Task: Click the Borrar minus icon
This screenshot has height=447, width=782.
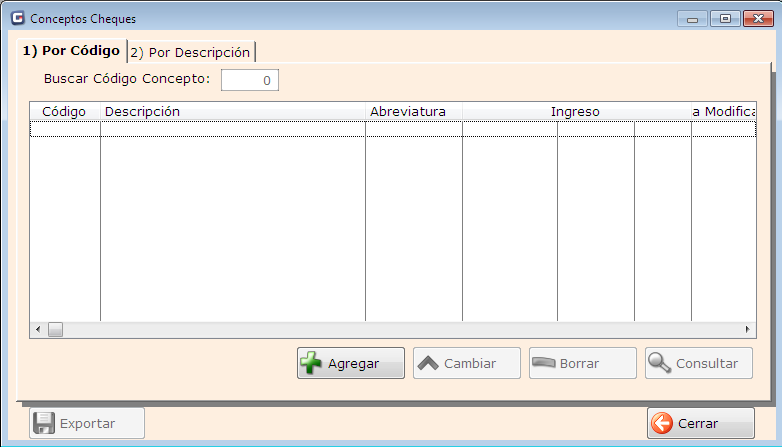Action: pyautogui.click(x=544, y=363)
